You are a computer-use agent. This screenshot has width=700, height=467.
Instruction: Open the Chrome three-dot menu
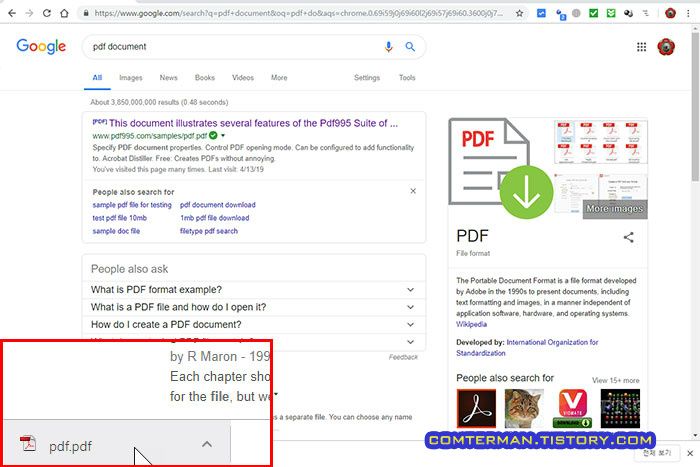688,13
